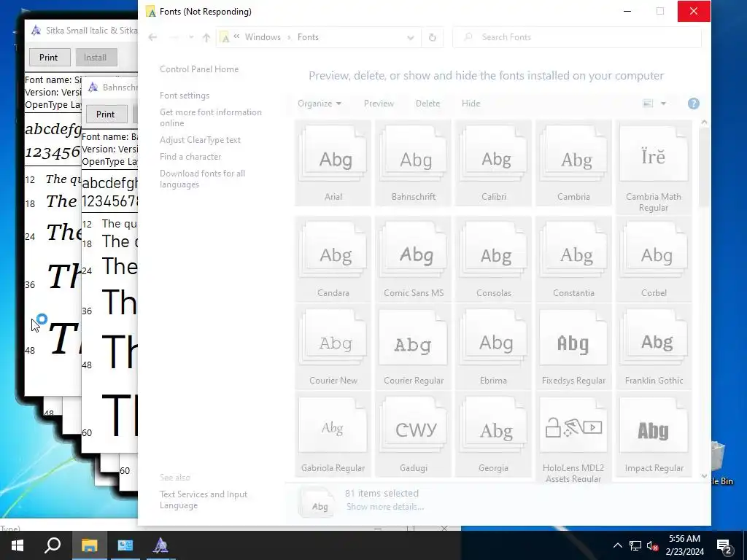
Task: Print from the Sitka Small Italic window
Action: tap(49, 57)
